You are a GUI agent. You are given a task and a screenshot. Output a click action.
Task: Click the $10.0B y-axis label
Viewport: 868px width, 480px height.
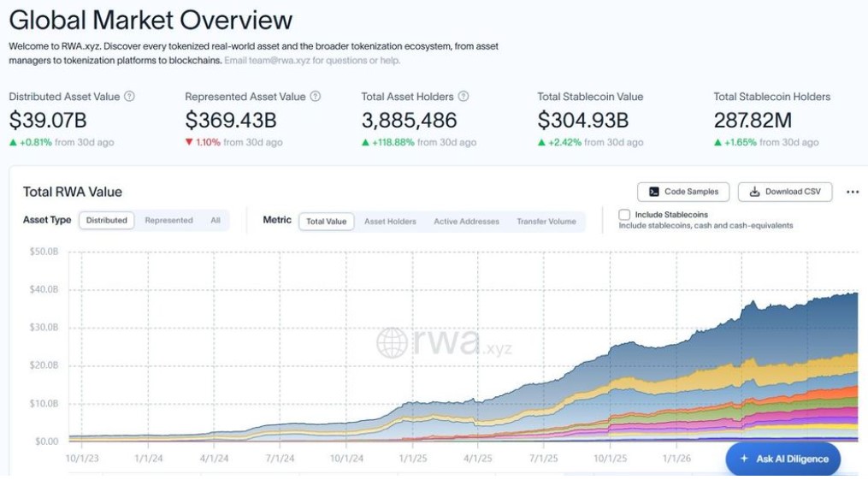pos(44,404)
